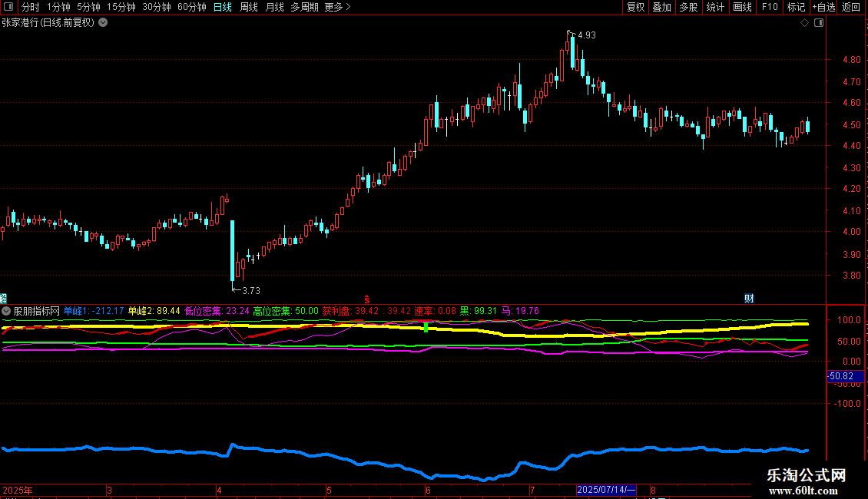The width and height of the screenshot is (868, 499).
Task: Click 返回 to go back
Action: pos(851,7)
